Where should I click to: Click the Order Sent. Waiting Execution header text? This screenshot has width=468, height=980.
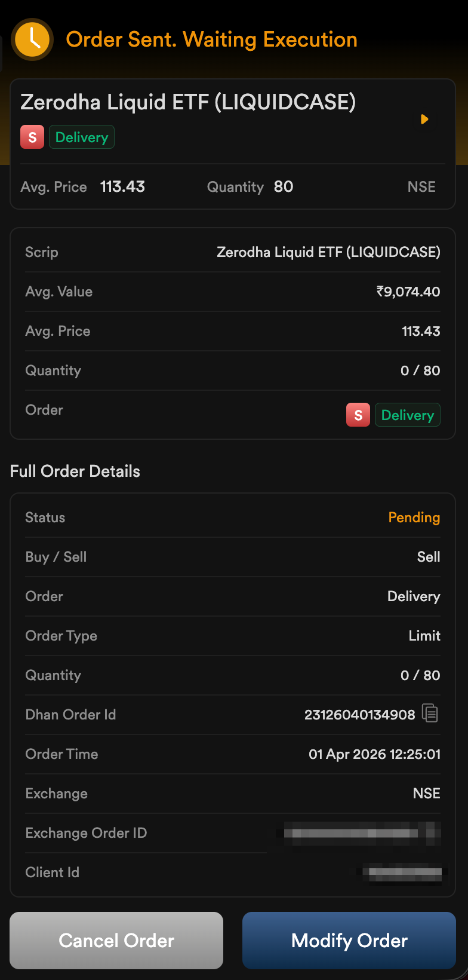click(x=211, y=39)
